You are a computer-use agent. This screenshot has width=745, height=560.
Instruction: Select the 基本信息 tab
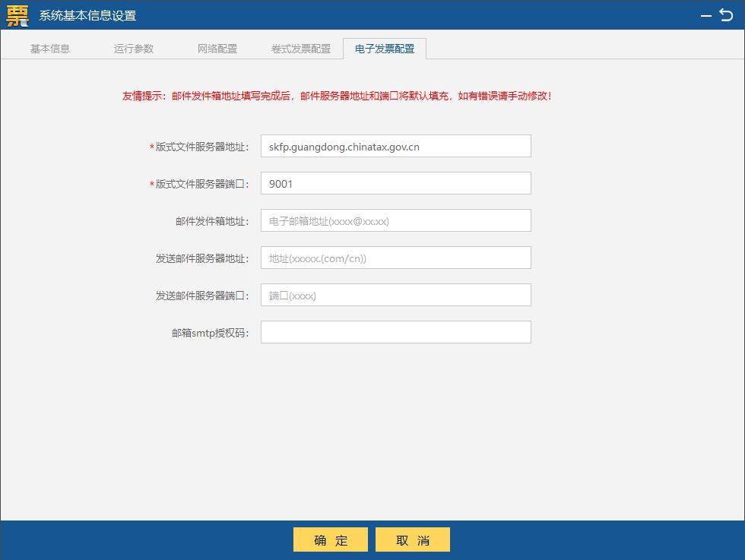pos(49,47)
